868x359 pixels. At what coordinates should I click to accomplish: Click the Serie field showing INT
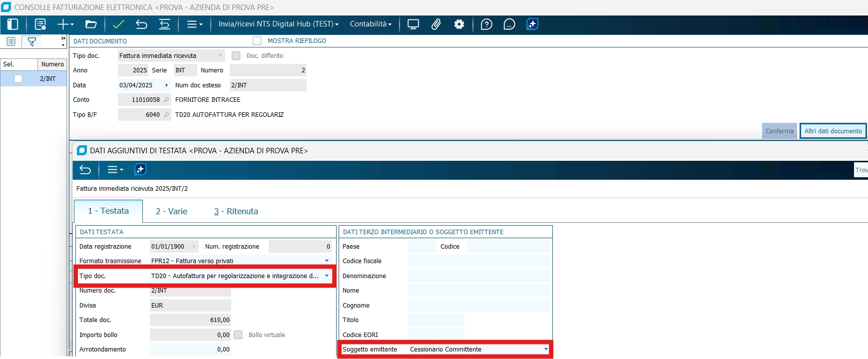click(185, 70)
